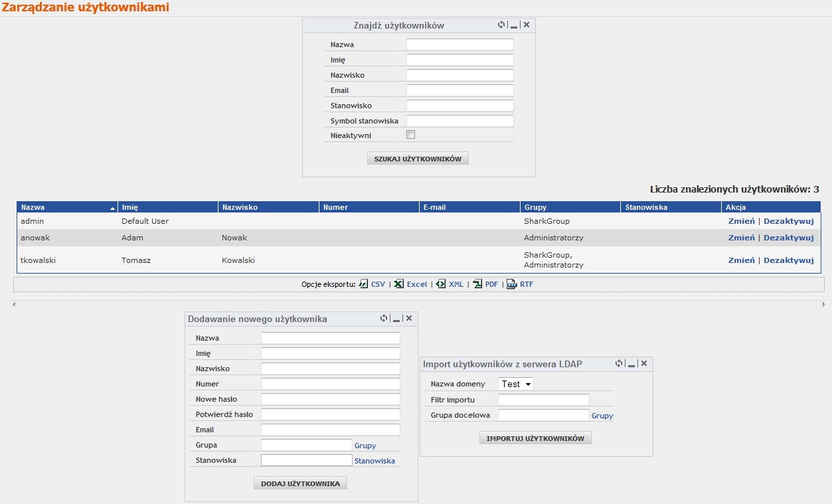Export the list via XML link
Viewport: 832px width, 504px height.
tap(456, 284)
